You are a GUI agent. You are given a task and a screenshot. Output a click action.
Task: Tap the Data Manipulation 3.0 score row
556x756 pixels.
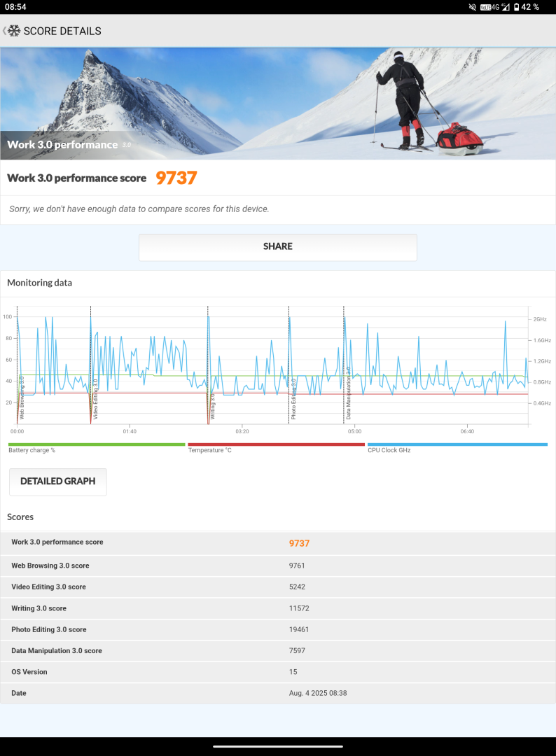[278, 651]
